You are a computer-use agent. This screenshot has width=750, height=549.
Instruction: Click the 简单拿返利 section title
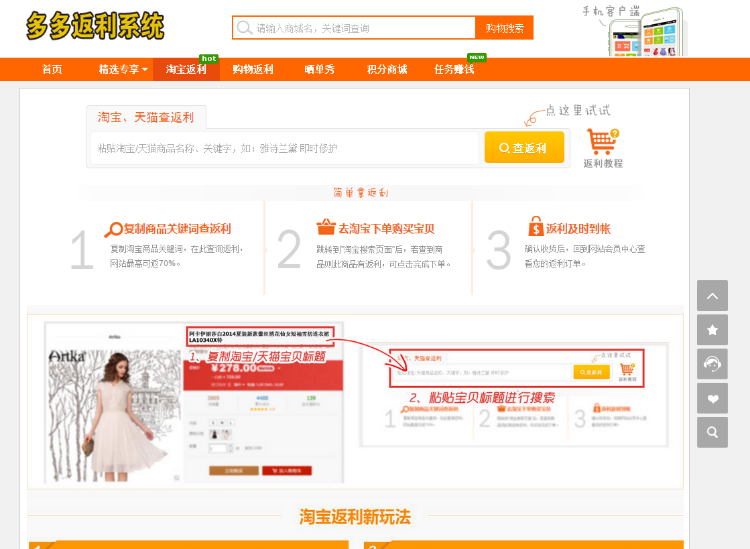pos(361,193)
